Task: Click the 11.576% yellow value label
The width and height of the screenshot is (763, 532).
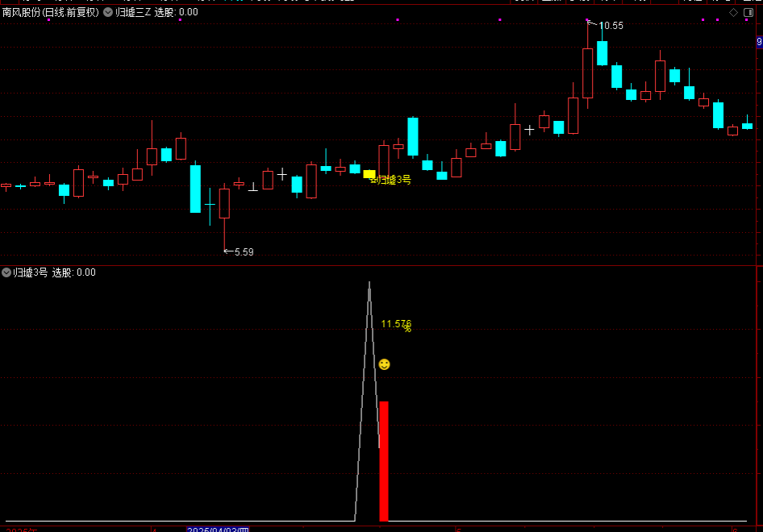Action: [x=396, y=325]
